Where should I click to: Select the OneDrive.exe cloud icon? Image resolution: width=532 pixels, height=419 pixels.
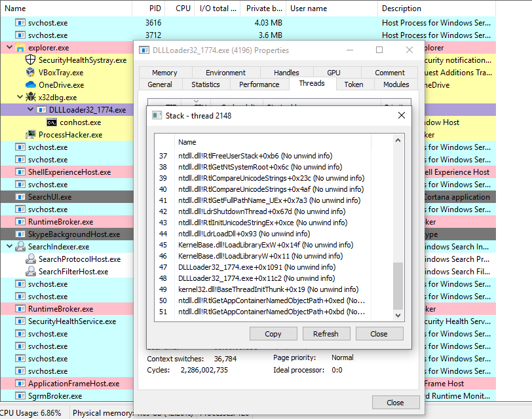[x=31, y=85]
